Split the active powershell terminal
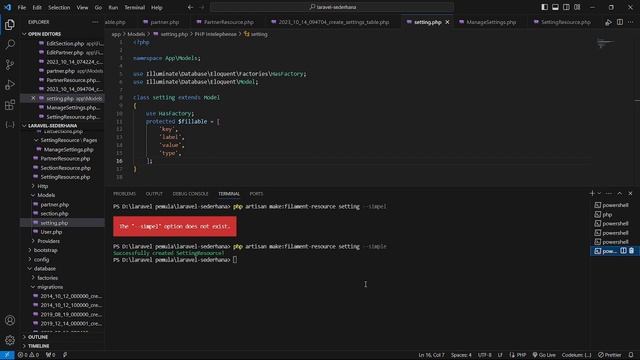 [x=623, y=251]
